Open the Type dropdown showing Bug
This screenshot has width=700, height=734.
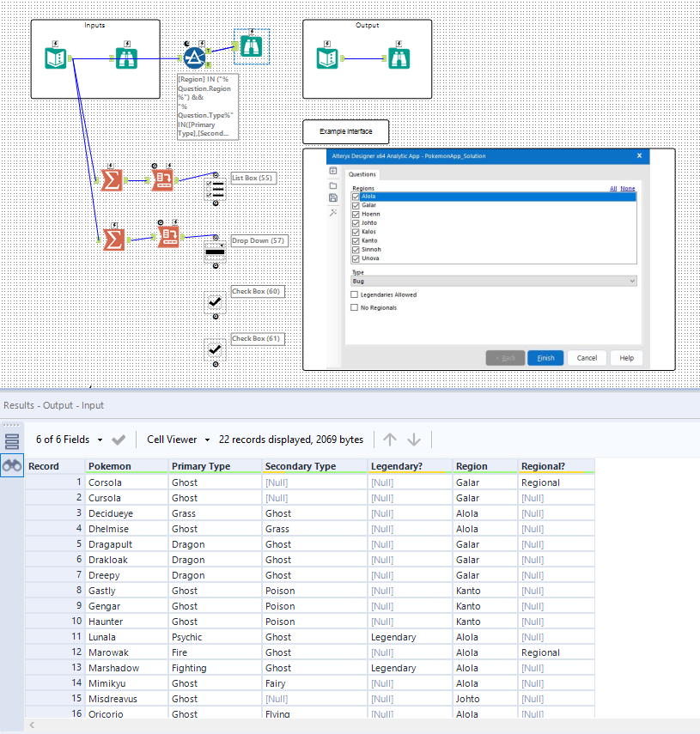coord(493,281)
